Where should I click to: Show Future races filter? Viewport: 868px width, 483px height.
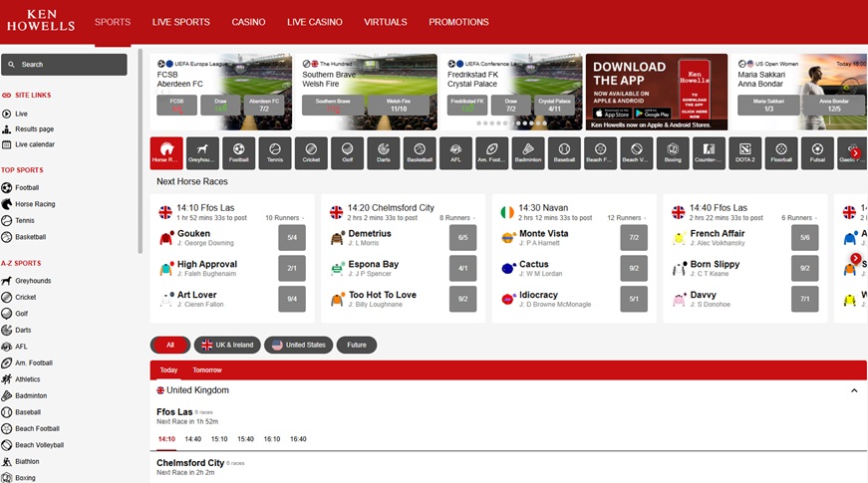(356, 345)
